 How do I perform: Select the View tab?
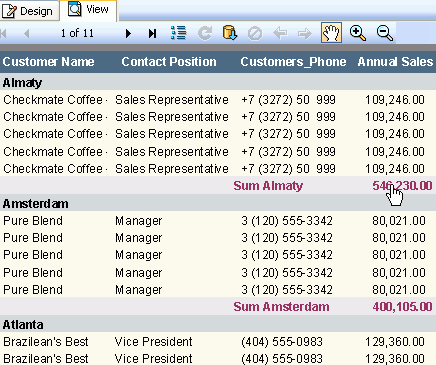[x=89, y=10]
